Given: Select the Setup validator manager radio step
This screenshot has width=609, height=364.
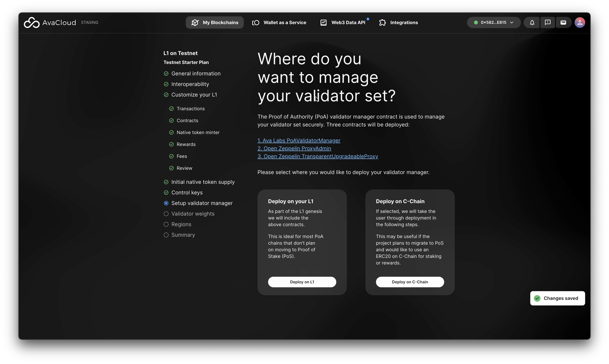Looking at the screenshot, I should [x=166, y=203].
